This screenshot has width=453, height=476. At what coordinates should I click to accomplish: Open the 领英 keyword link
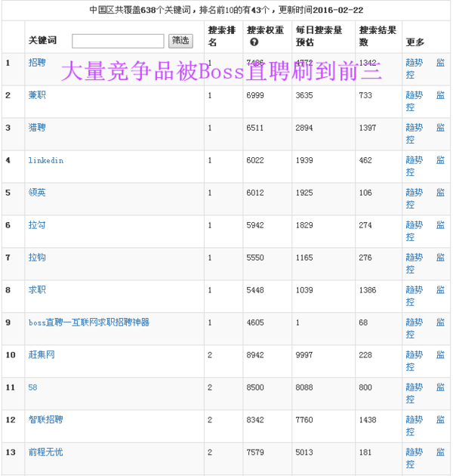coord(37,193)
